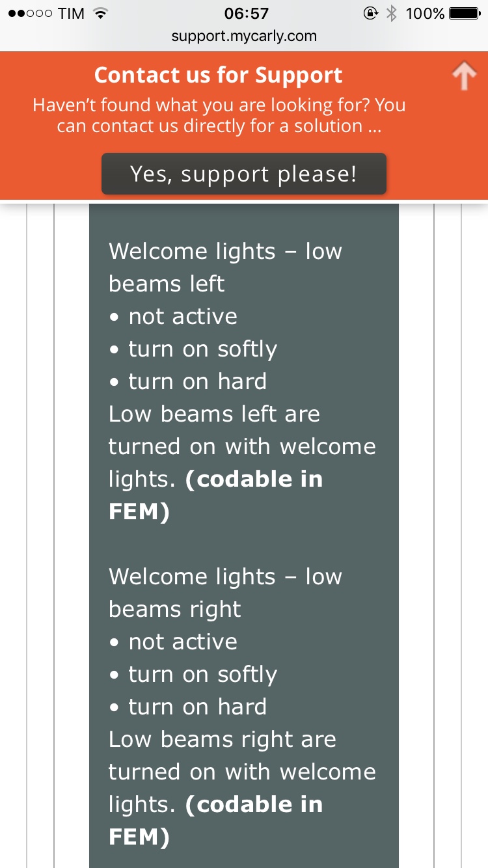Click the "Yes, support please!" button

click(x=244, y=174)
